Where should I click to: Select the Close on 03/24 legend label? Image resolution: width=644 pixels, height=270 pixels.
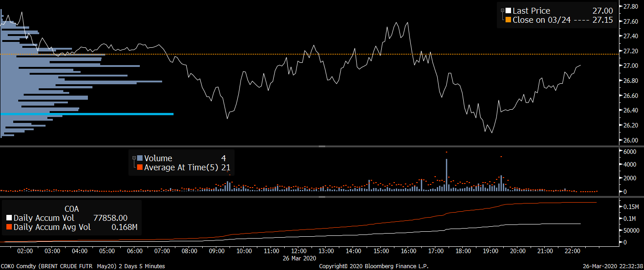click(542, 20)
